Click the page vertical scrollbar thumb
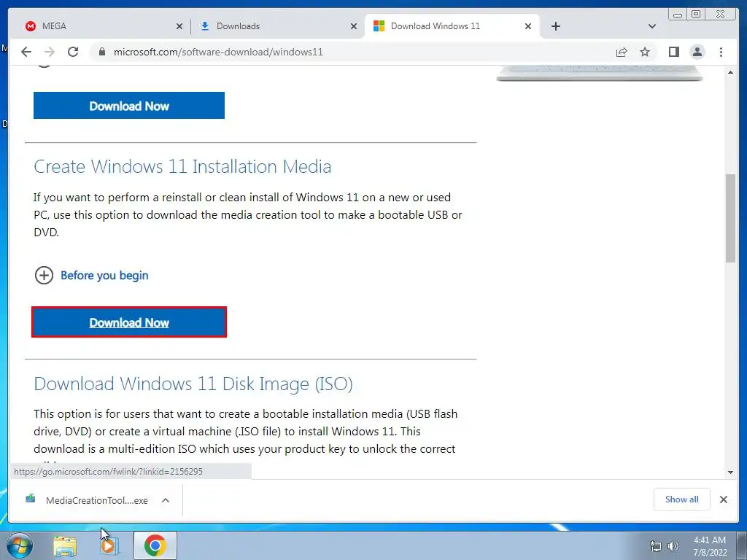The image size is (747, 560). click(x=730, y=217)
